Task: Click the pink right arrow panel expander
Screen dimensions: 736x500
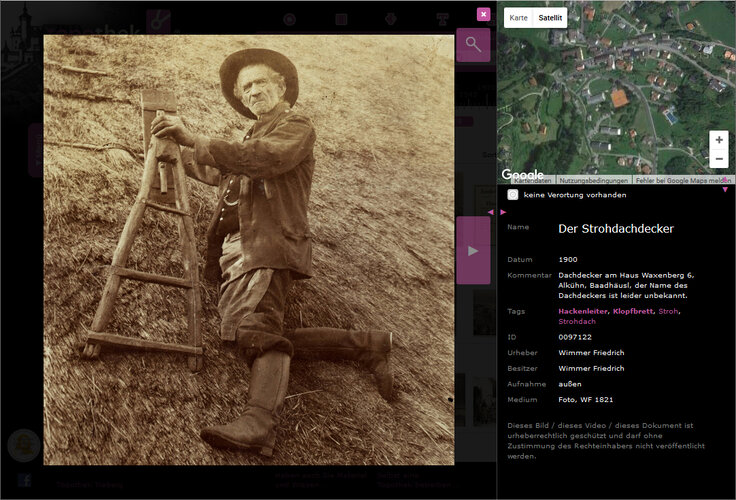Action: point(503,212)
